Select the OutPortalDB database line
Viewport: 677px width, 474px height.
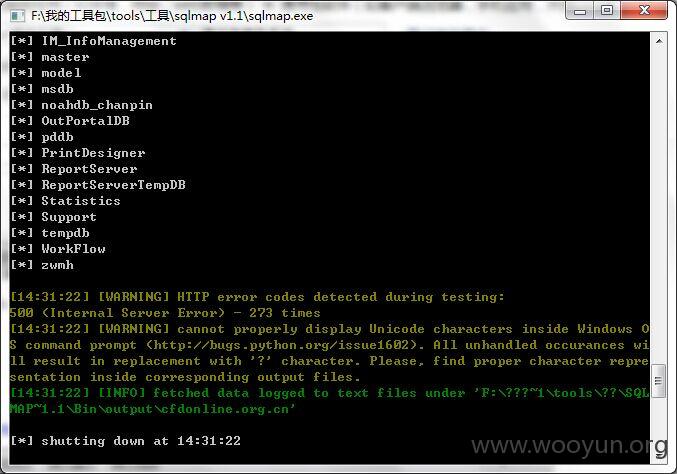[70, 121]
